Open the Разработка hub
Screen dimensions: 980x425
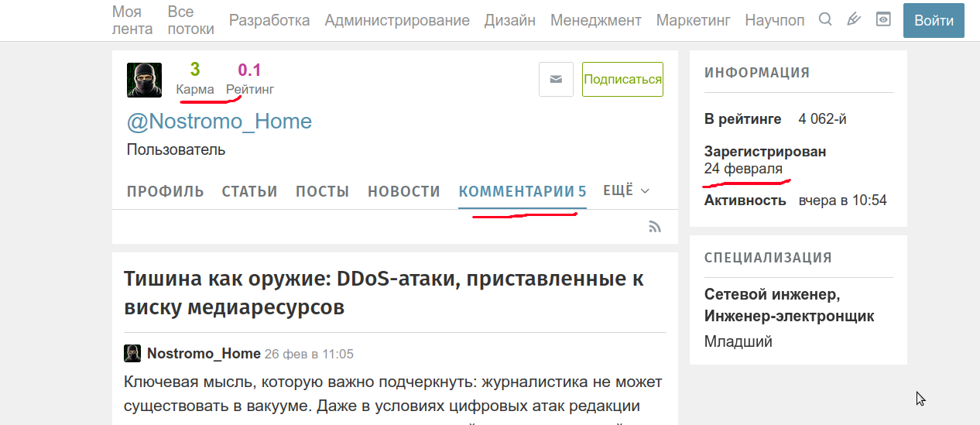[x=269, y=20]
